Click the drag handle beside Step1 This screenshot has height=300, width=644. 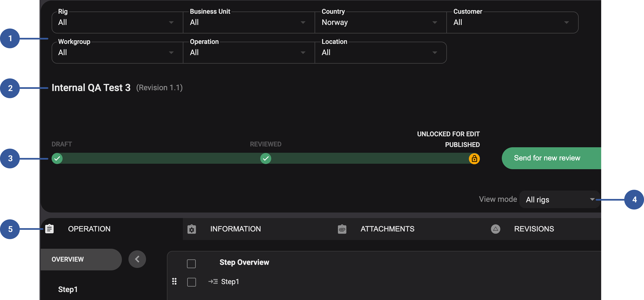pos(174,281)
